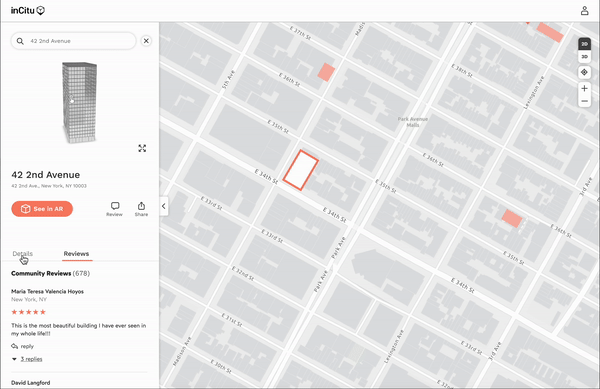
Task: Switch map to 2D view
Action: [584, 44]
